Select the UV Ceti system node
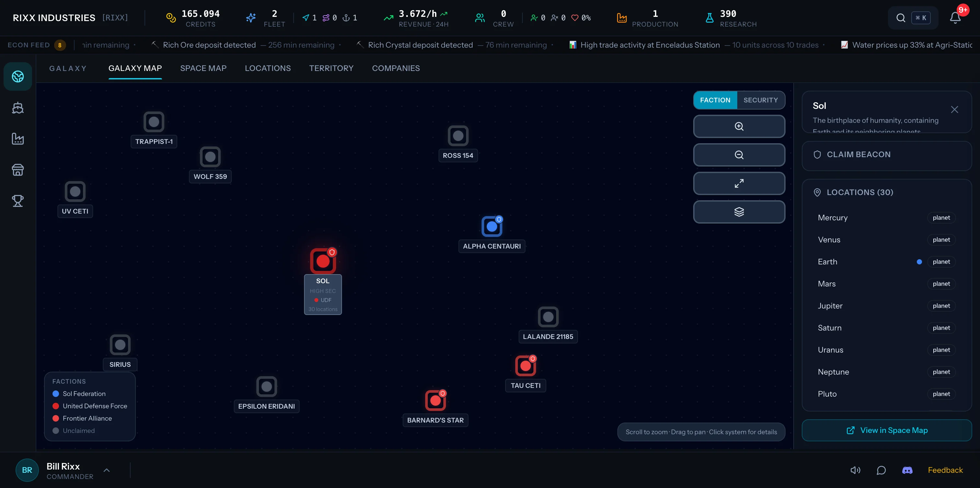 (x=75, y=191)
